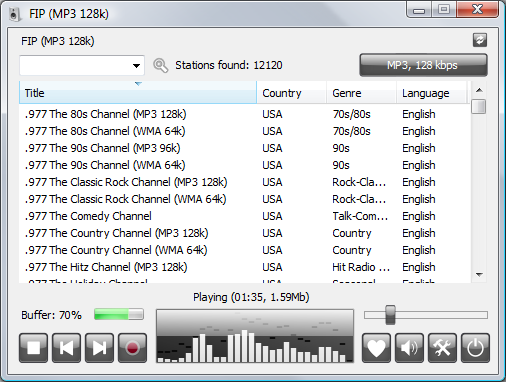Click the list scrollbar thumb
This screenshot has width=506, height=382.
coord(479,107)
